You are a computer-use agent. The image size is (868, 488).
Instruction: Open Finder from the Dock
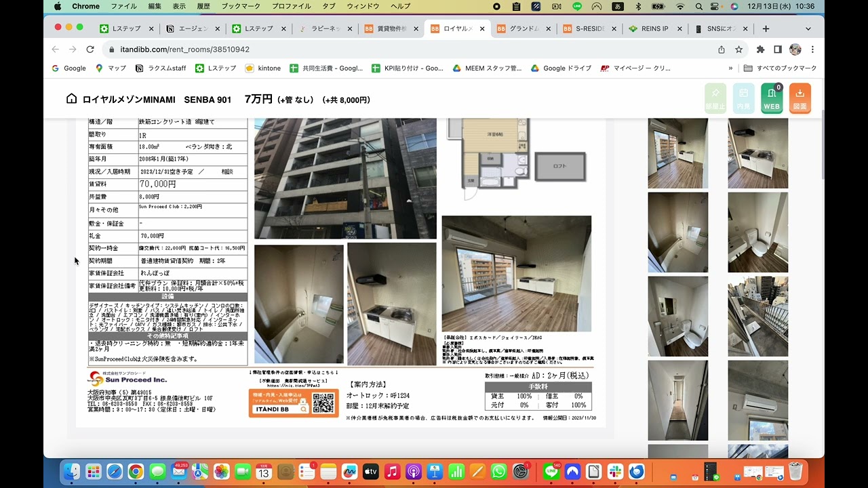pos(71,471)
